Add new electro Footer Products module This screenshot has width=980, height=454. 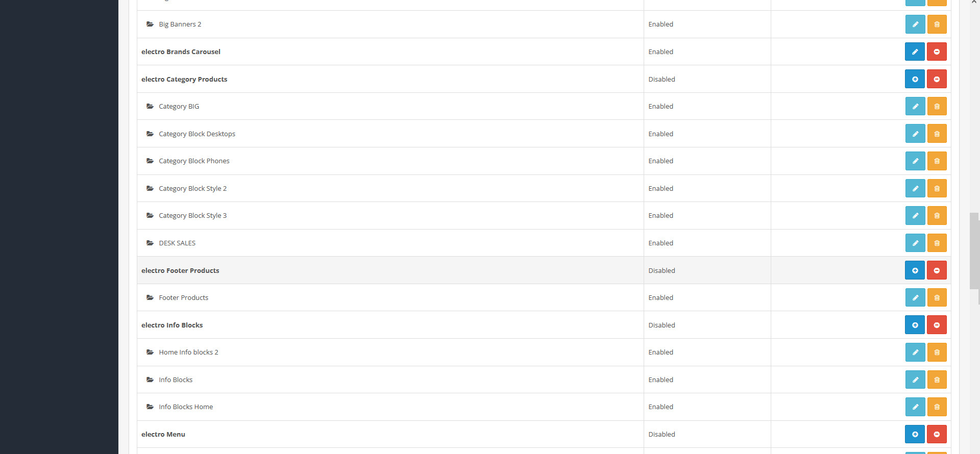click(915, 270)
